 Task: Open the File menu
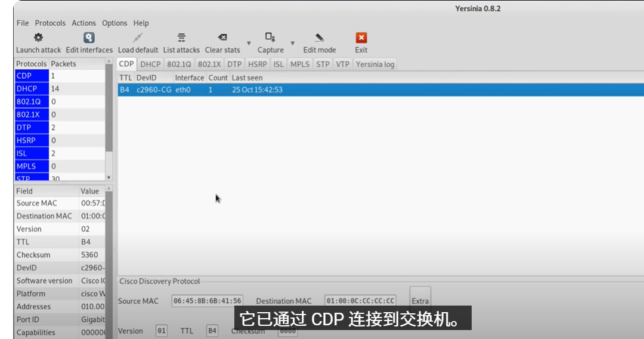click(23, 23)
